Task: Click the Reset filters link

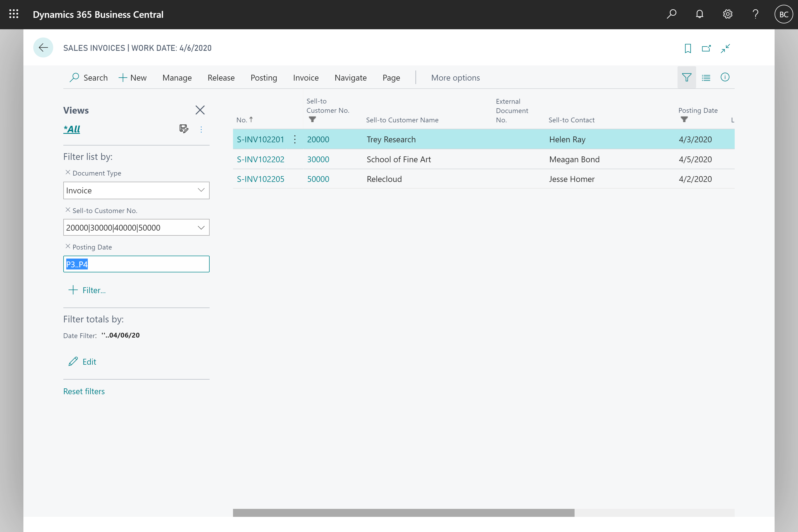Action: click(x=84, y=391)
